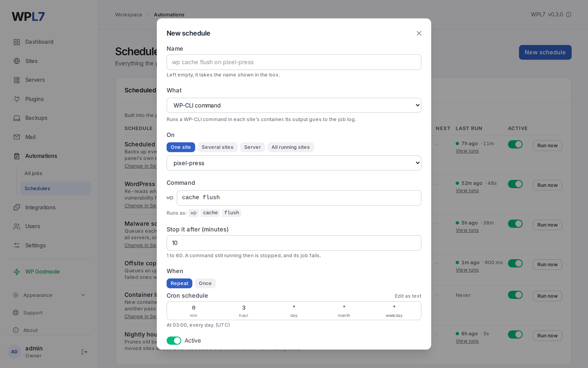588x368 pixels.
Task: Select the Repeat timing option
Action: [179, 283]
